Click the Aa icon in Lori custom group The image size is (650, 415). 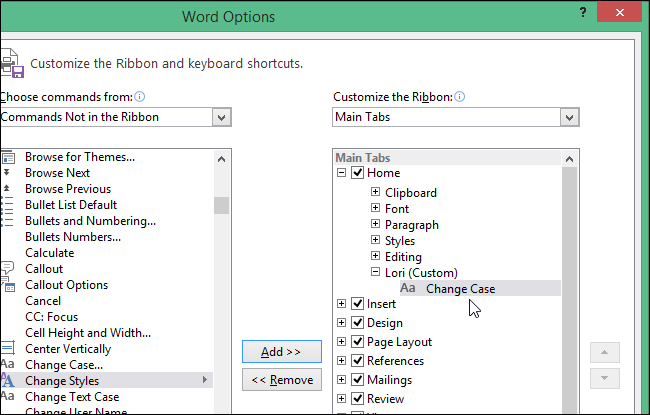click(x=407, y=288)
